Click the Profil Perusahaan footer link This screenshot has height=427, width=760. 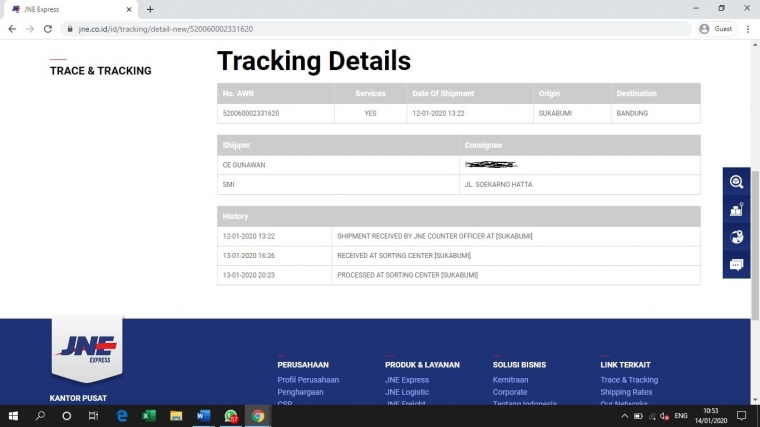[308, 380]
